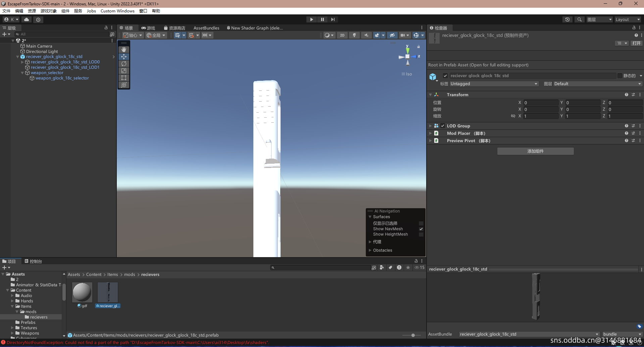Toggle hidden objects visibility in scene
Image resolution: width=644 pixels, height=347 pixels.
(392, 35)
